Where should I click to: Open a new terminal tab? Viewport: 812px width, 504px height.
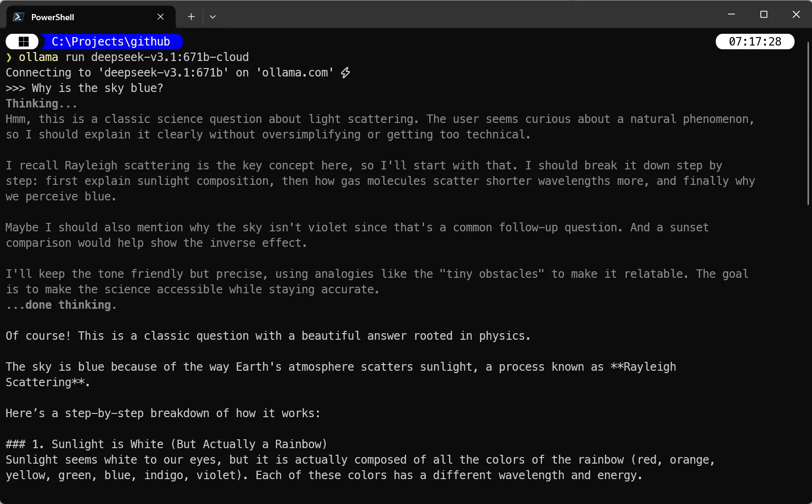[191, 17]
